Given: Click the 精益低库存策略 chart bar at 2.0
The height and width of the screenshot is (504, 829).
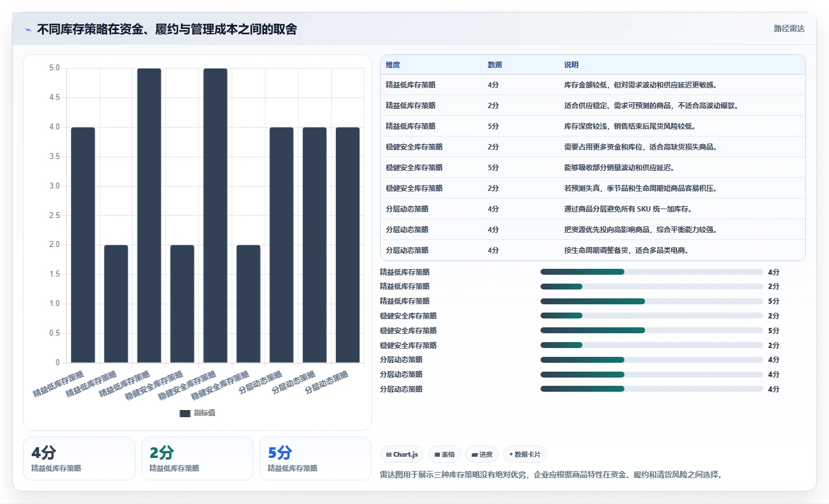Looking at the screenshot, I should coord(116,304).
